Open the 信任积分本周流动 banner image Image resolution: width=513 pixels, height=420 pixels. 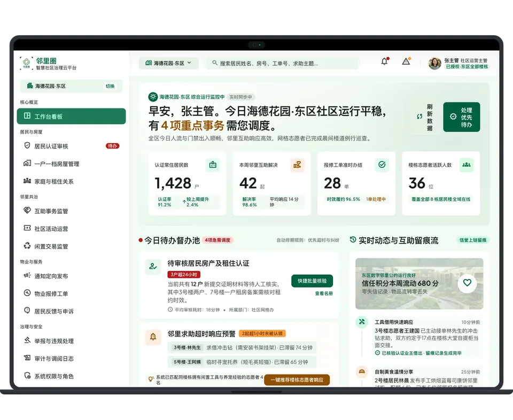[419, 284]
